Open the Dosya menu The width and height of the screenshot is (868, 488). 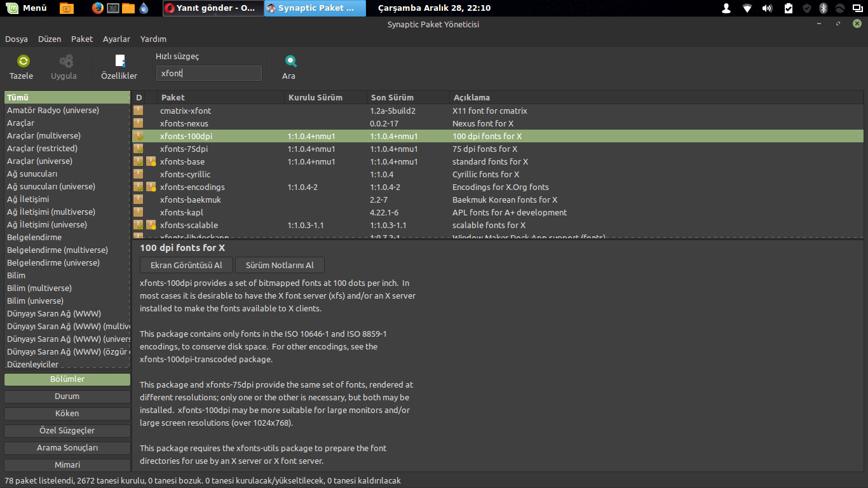(x=17, y=39)
